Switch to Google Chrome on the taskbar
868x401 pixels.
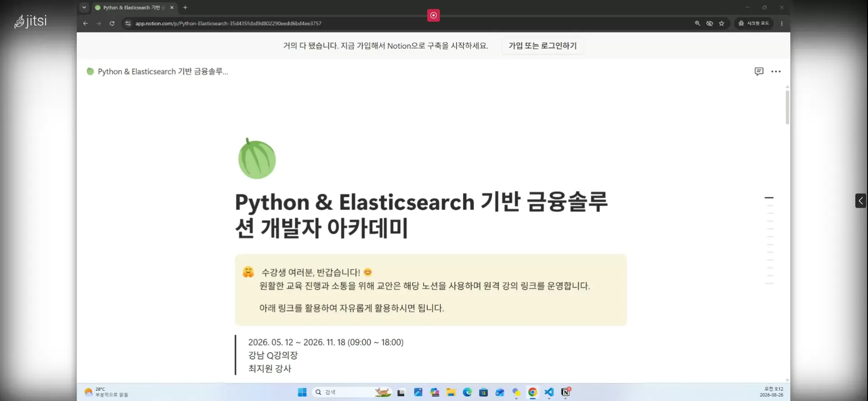point(533,392)
